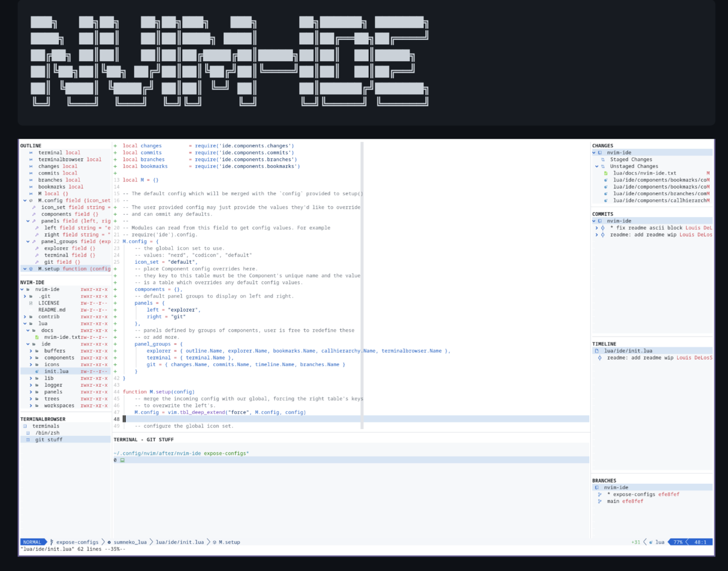Collapse the Unstaged Changes group
The image size is (728, 571).
click(x=596, y=166)
